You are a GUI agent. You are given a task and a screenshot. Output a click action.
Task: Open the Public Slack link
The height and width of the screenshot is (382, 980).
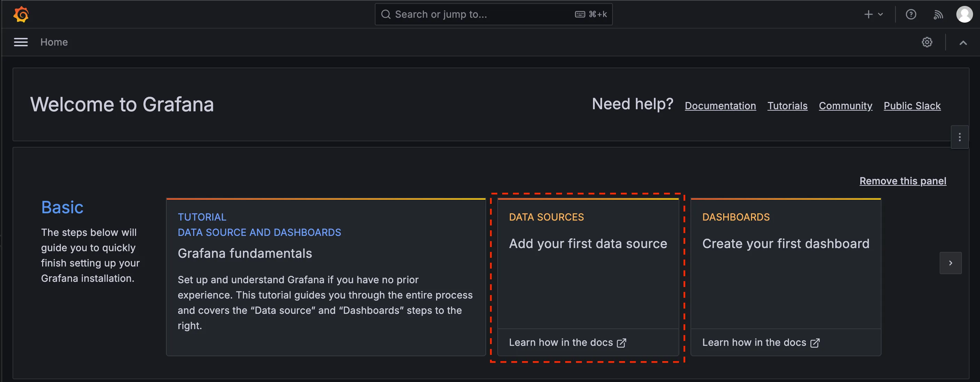coord(912,106)
